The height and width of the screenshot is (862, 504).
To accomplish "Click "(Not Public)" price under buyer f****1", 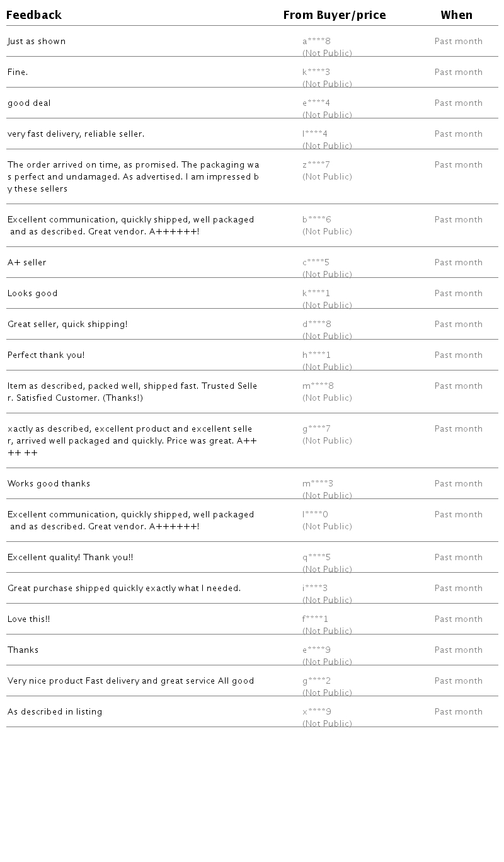I will (327, 631).
